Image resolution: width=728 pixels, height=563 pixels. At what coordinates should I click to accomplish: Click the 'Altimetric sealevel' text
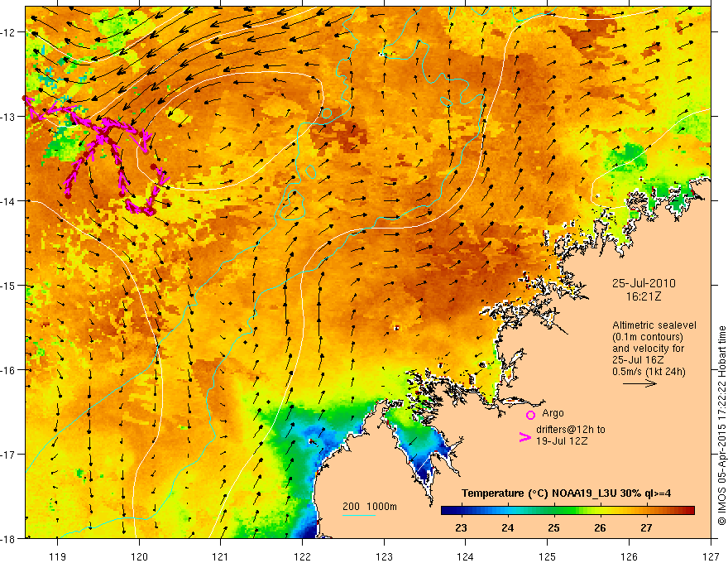coord(654,325)
